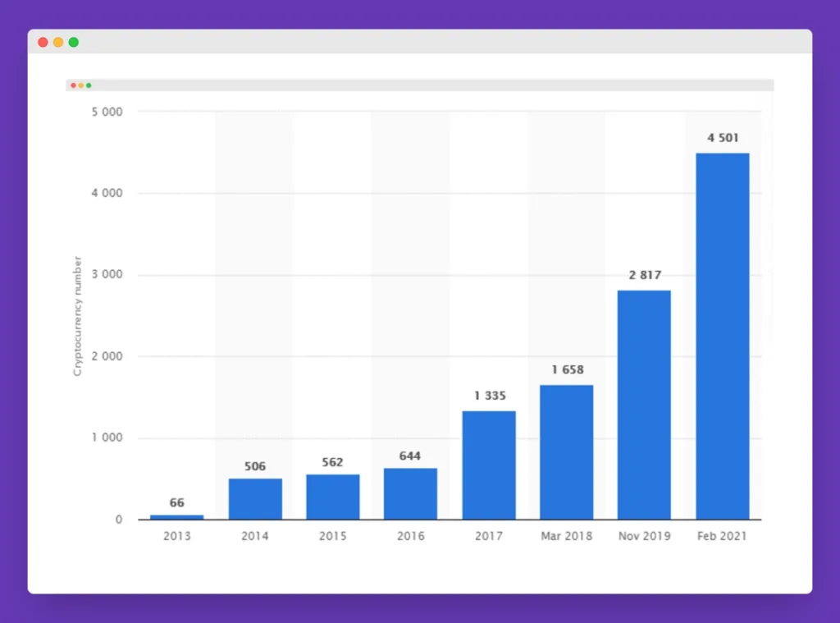Select the 2016 bar with value 644
The image size is (840, 623).
click(410, 492)
